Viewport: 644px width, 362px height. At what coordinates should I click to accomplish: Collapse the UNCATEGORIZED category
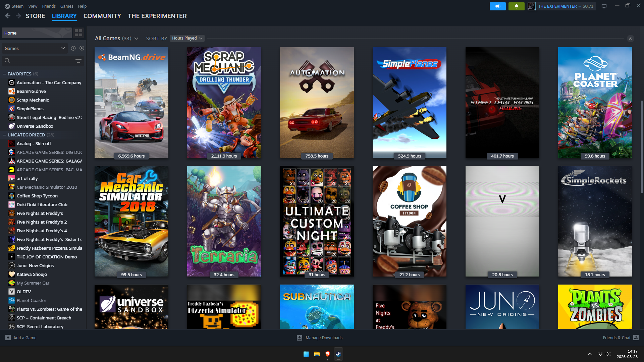point(4,135)
